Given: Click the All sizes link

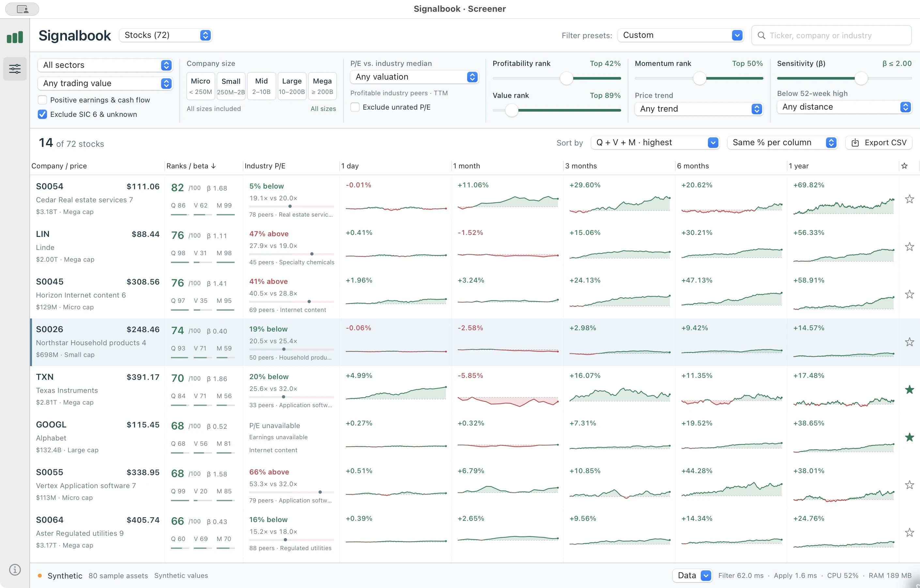Looking at the screenshot, I should pos(323,109).
